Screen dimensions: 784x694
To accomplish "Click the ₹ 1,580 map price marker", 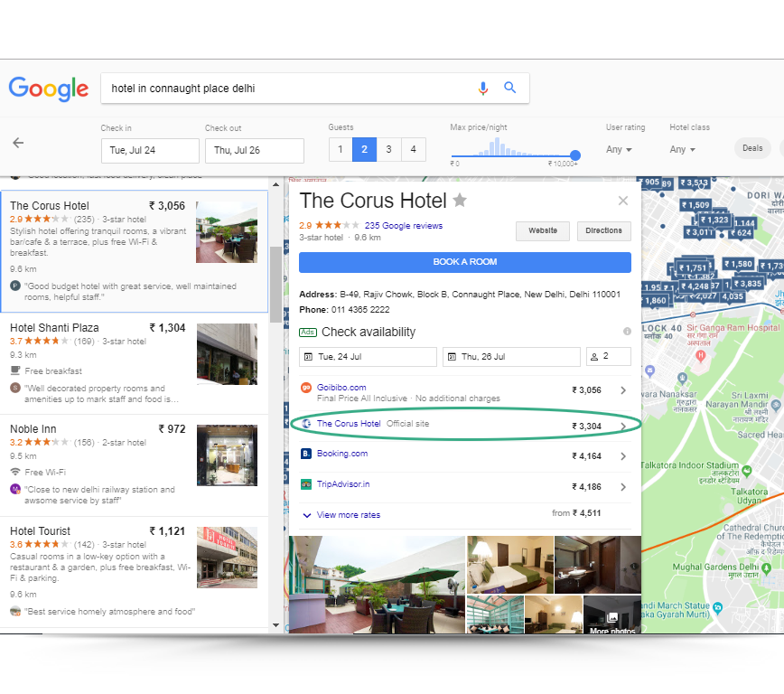I will pos(739,264).
